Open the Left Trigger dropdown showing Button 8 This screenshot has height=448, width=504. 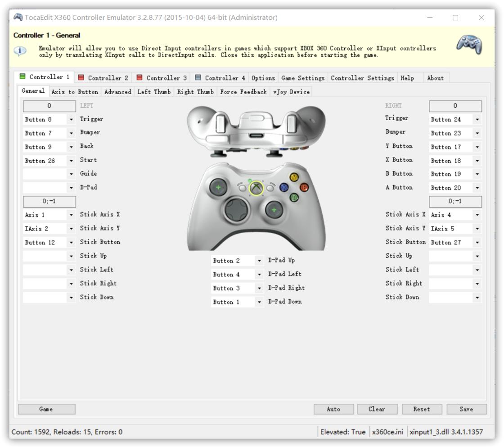click(x=49, y=119)
